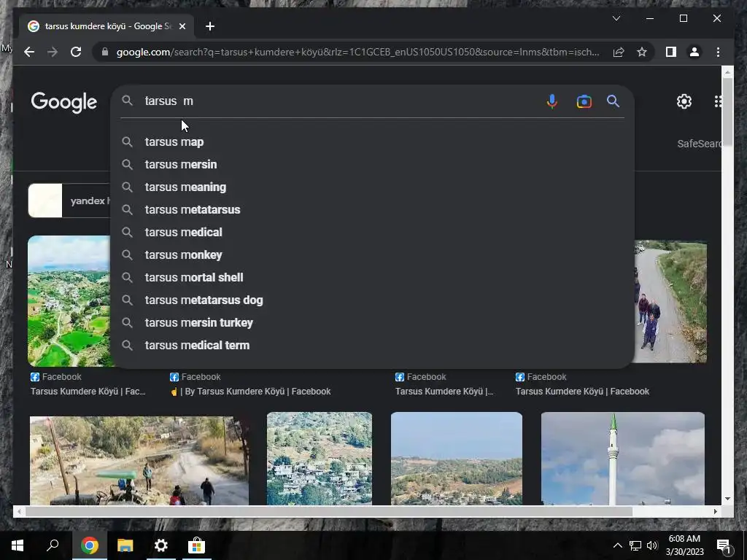The image size is (747, 560).
Task: Open volume control in tray
Action: click(x=652, y=545)
